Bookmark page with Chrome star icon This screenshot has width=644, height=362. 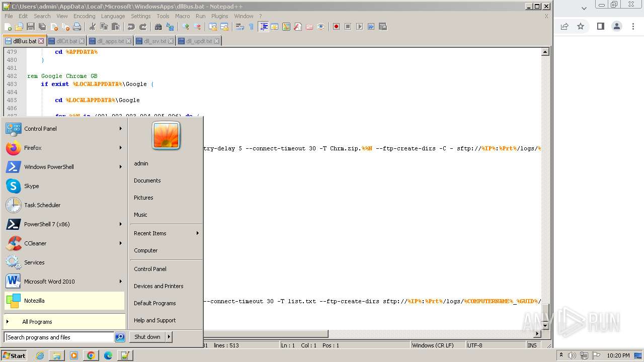[x=581, y=26]
